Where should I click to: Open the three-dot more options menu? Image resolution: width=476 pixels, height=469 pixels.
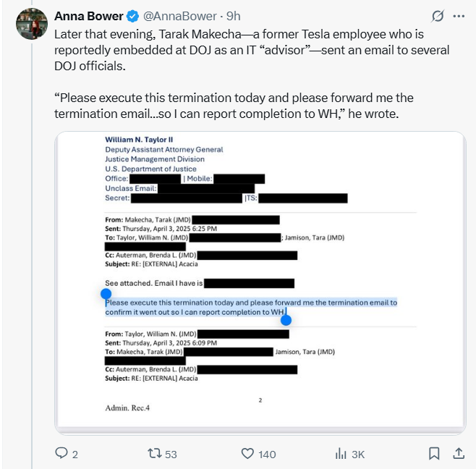tap(458, 16)
